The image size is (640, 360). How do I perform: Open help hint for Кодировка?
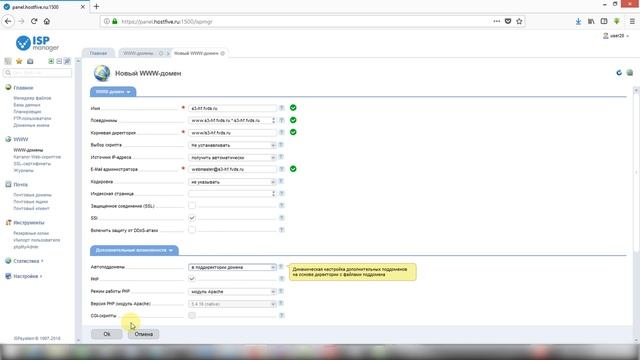click(x=281, y=181)
